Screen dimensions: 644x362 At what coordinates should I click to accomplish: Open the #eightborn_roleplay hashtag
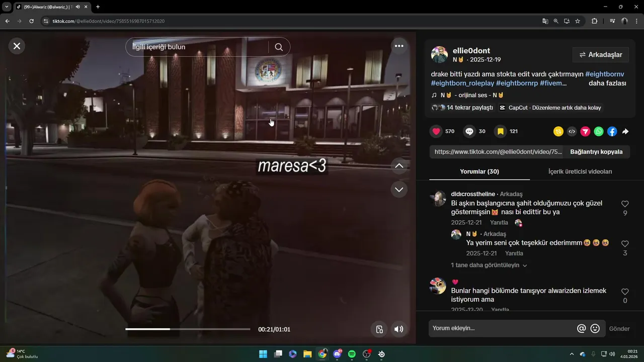pos(462,83)
